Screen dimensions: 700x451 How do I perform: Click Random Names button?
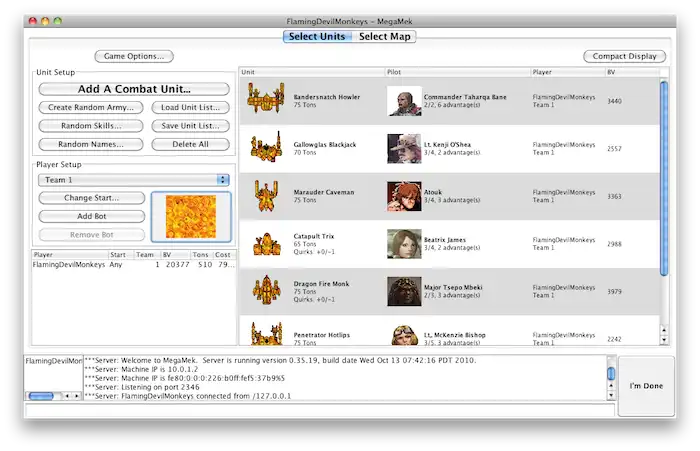click(x=91, y=144)
